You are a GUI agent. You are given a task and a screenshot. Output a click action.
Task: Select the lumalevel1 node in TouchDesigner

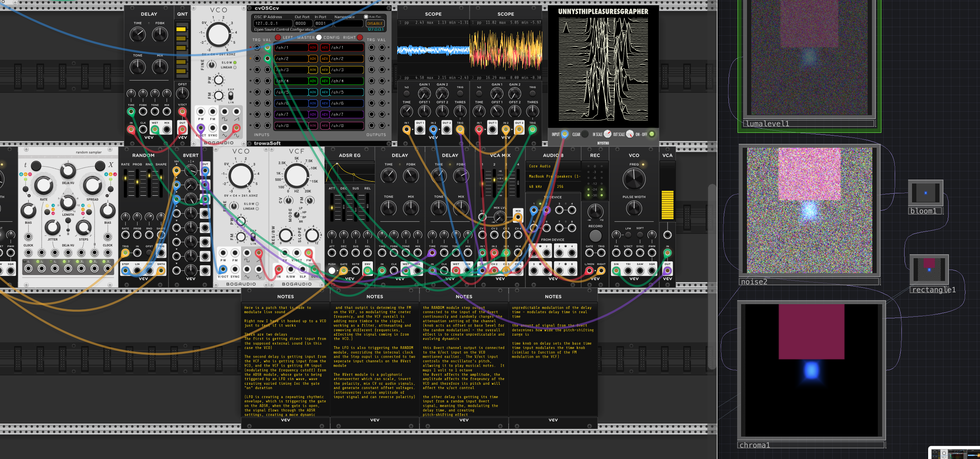809,66
